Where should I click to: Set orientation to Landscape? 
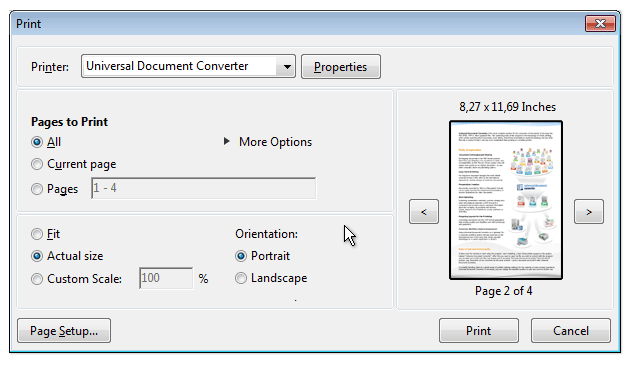(x=241, y=278)
